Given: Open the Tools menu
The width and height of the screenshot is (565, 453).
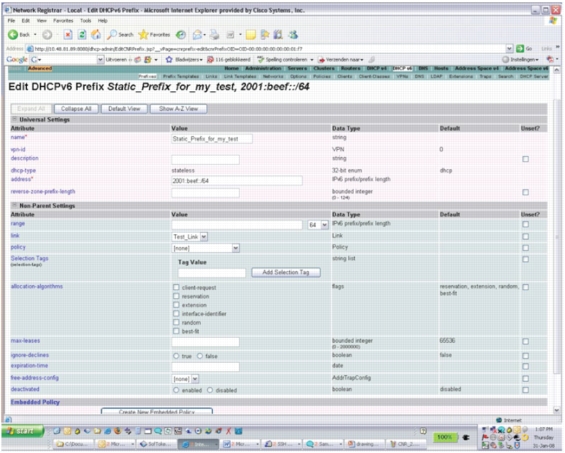Looking at the screenshot, I should point(85,21).
